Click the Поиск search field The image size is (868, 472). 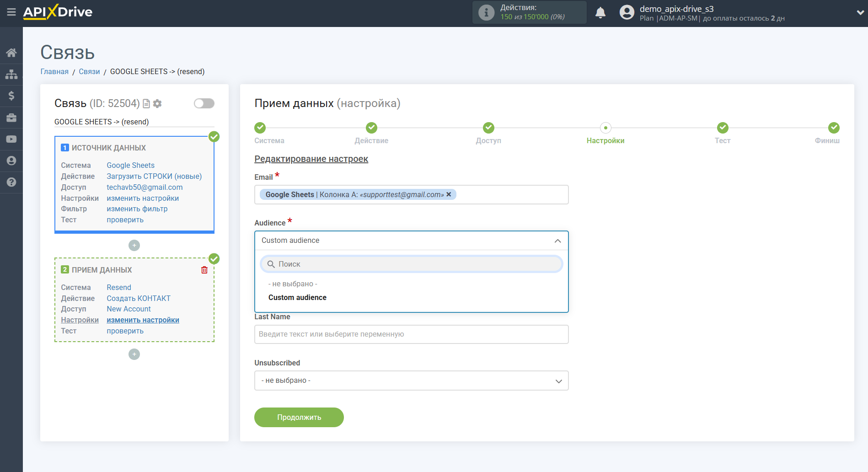tap(411, 264)
